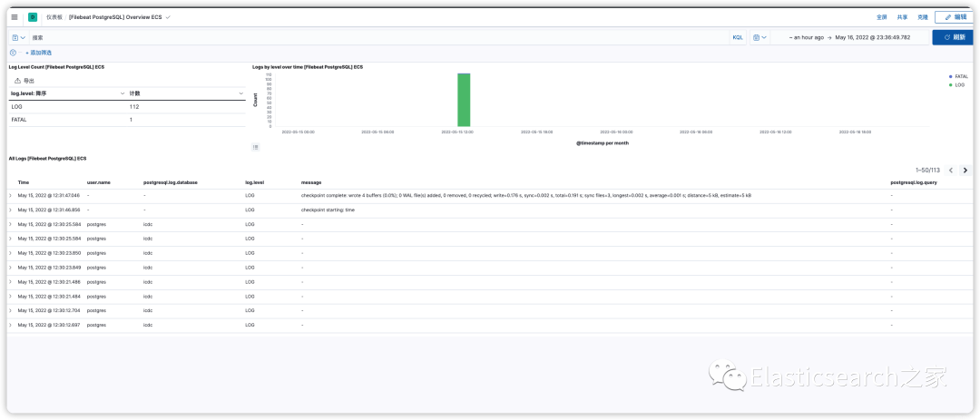
Task: Click 'Log Level Count [Filebeat PostgreSQL] ECS' panel title
Action: pyautogui.click(x=55, y=66)
